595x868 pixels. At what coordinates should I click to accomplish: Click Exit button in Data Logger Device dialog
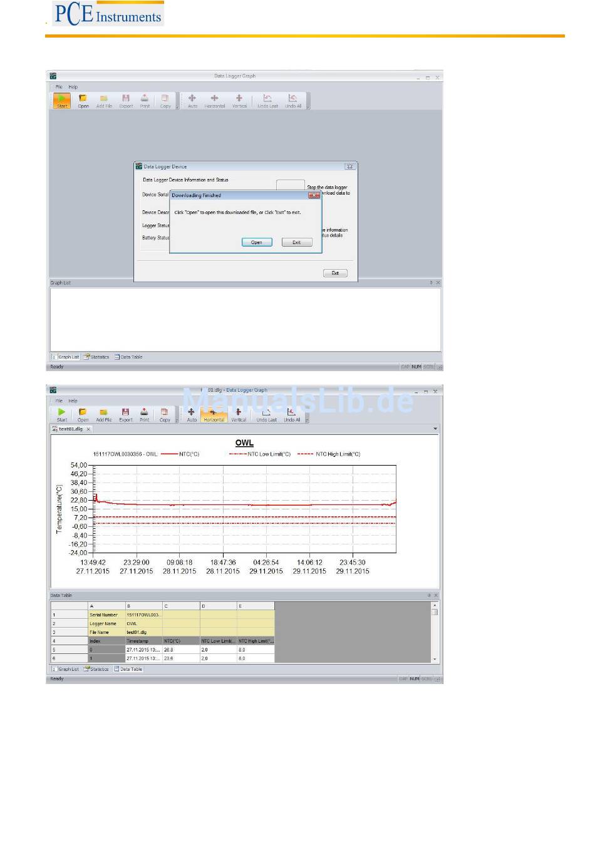[335, 273]
